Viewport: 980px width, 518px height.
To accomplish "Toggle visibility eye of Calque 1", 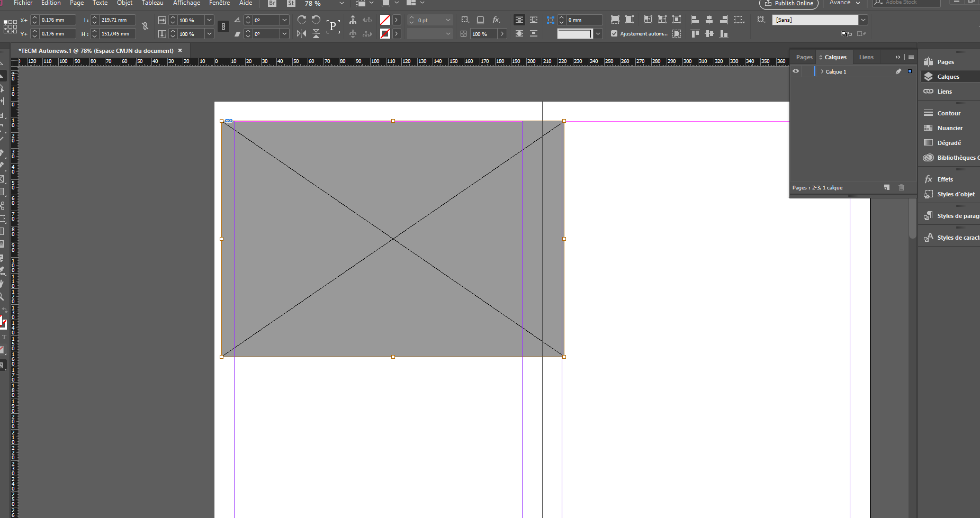I will 796,71.
